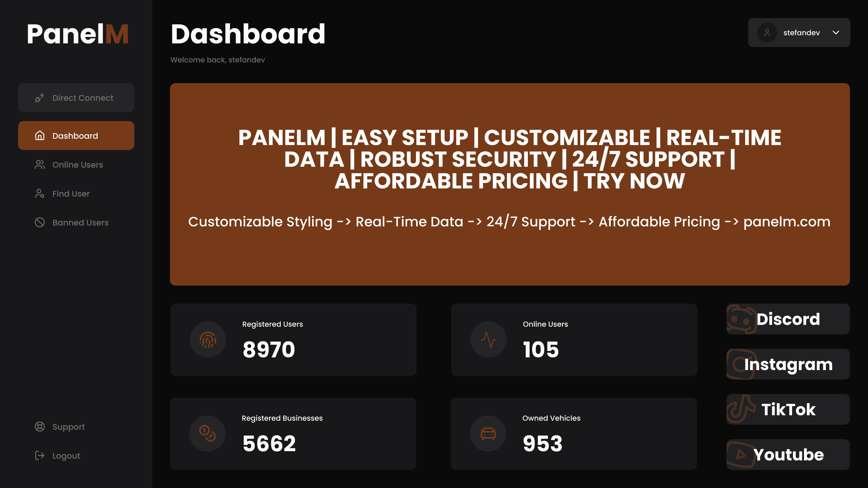
Task: Click the coins icon on Registered Businesses
Action: tap(207, 434)
